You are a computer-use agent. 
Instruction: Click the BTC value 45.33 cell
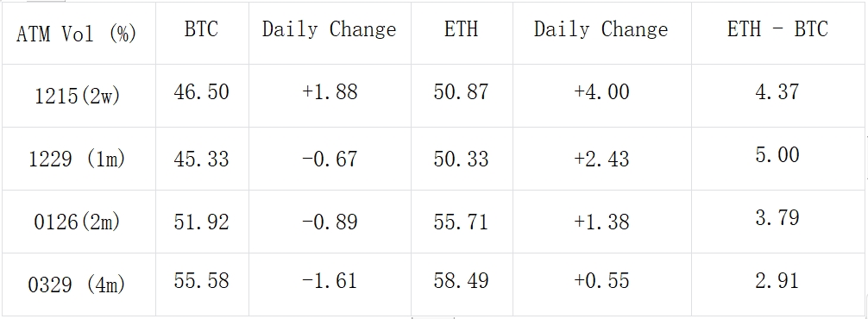pos(202,159)
